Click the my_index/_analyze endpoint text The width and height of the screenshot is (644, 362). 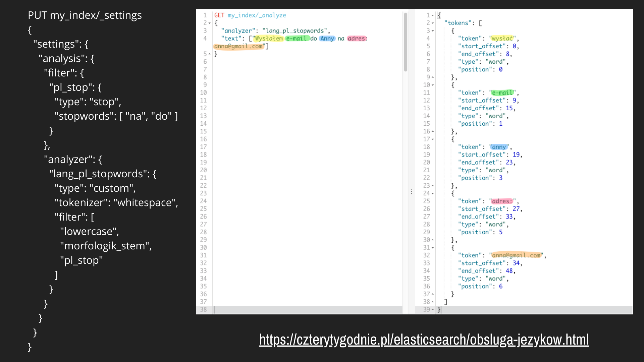[x=257, y=15]
